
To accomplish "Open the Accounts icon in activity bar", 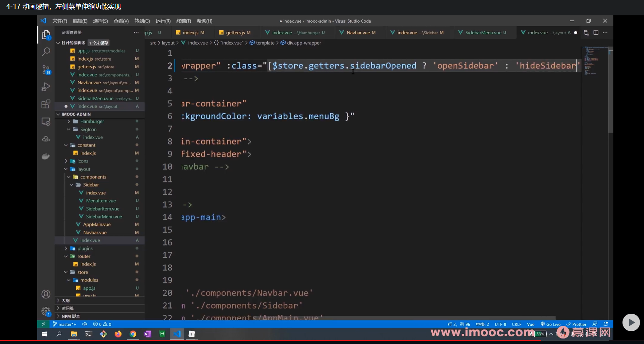I will 46,294.
